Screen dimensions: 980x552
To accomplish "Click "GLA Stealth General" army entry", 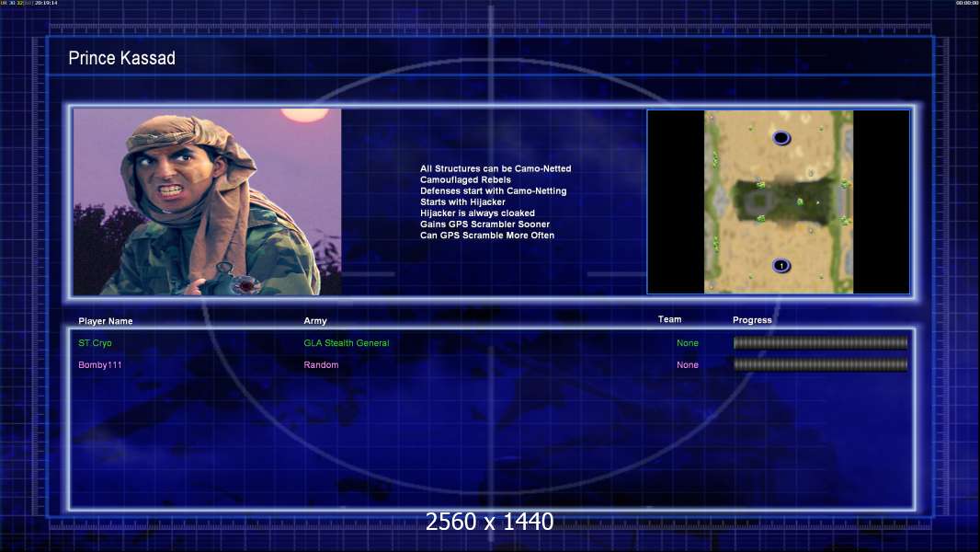I will tap(347, 343).
